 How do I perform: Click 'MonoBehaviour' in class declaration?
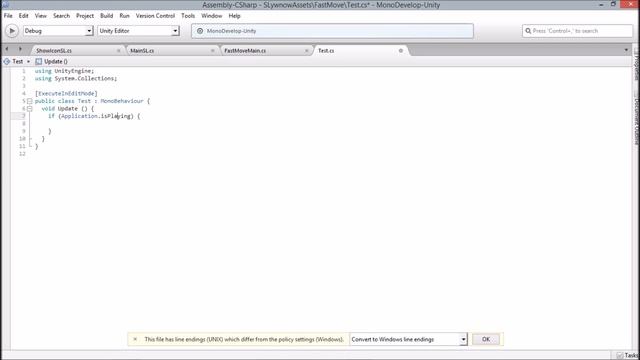tap(122, 101)
